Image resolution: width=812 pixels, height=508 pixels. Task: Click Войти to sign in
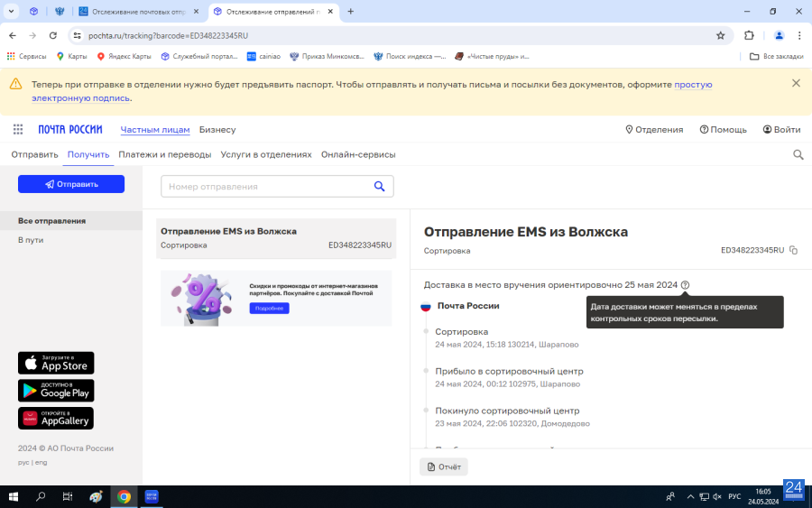tap(781, 129)
